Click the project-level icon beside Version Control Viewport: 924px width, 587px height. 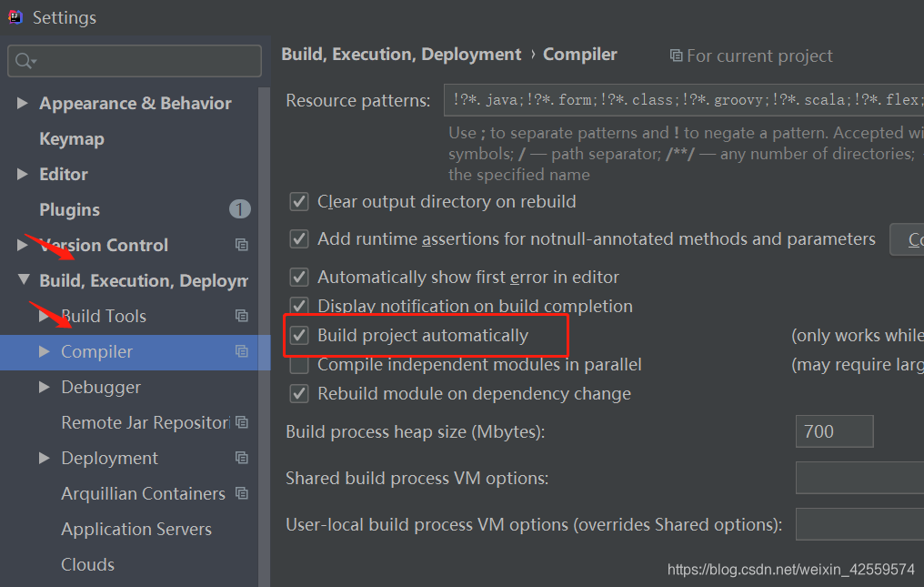(241, 245)
